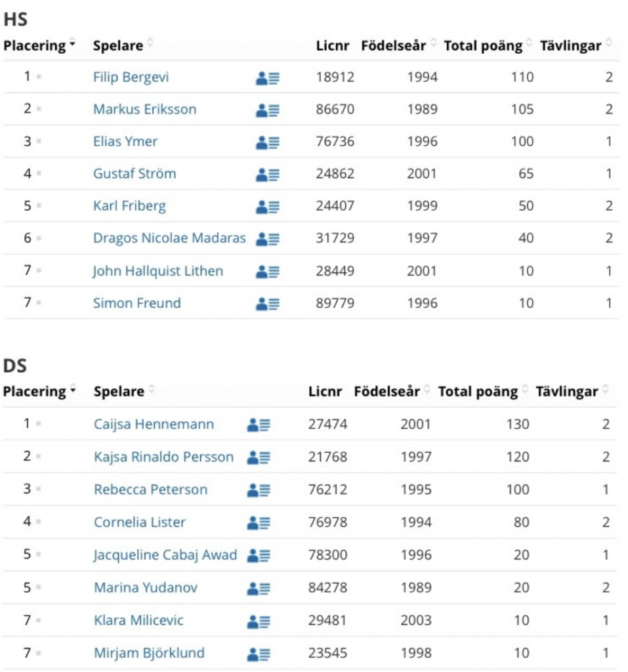Click profile icon beside Caijsa Hennemann
628x672 pixels.
point(259,425)
